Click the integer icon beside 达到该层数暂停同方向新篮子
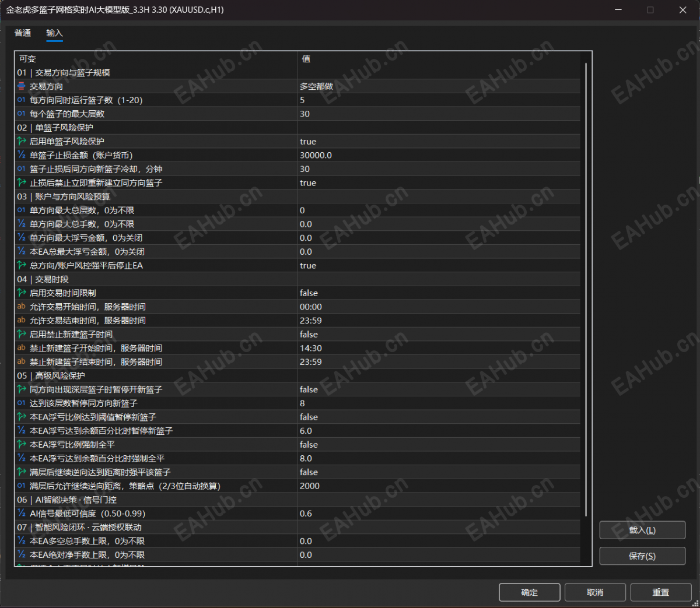Viewport: 700px width, 608px height. 22,403
